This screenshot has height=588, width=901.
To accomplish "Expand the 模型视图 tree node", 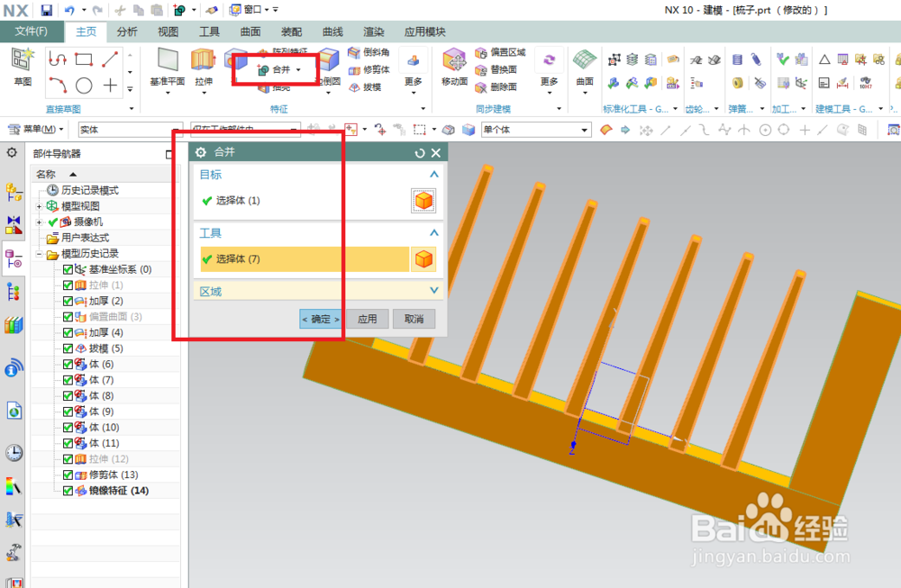I will click(39, 206).
